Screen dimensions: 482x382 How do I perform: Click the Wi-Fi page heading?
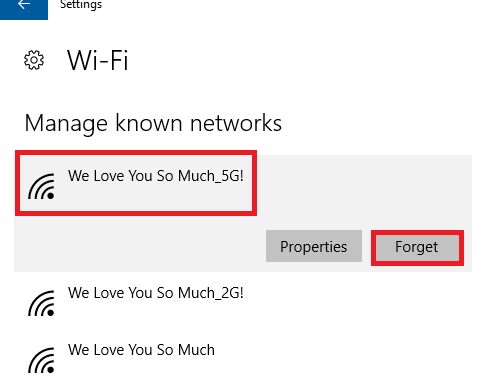98,61
